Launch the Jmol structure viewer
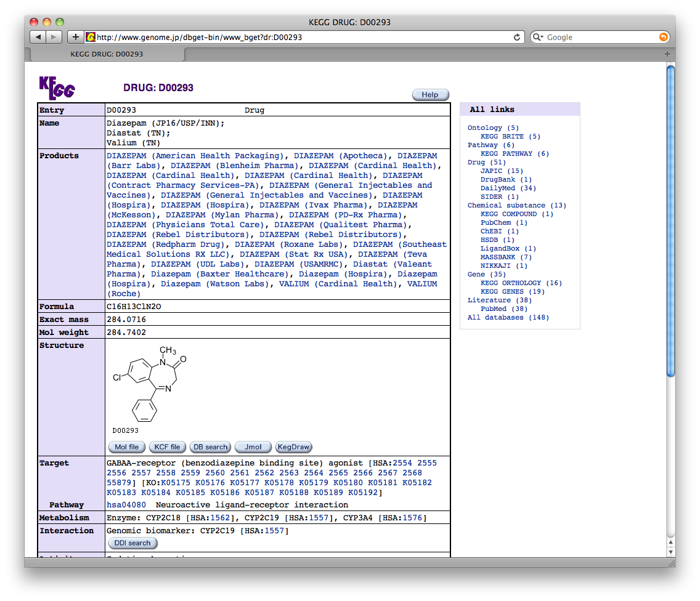Image resolution: width=700 pixels, height=601 pixels. (253, 447)
